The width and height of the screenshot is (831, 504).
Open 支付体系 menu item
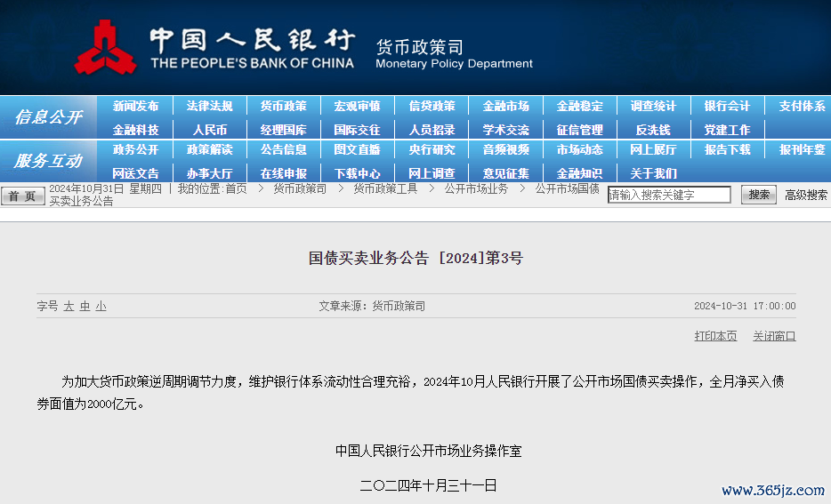(802, 107)
